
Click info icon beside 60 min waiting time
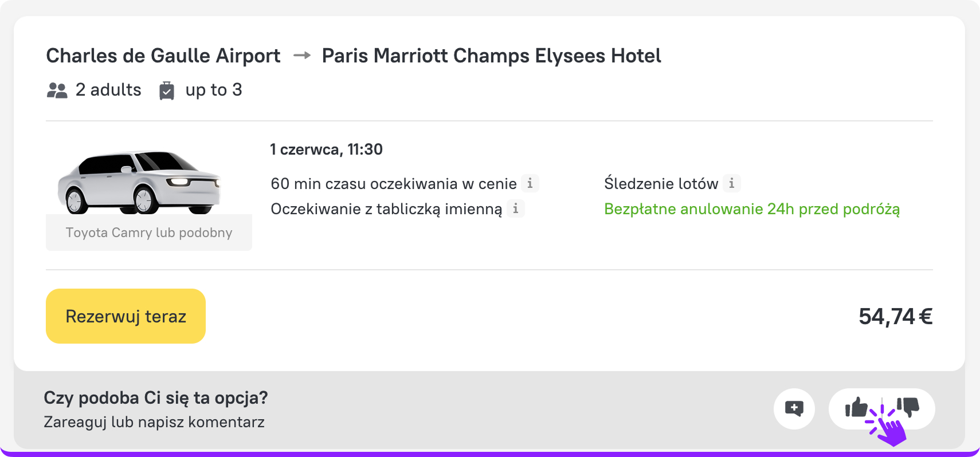530,183
